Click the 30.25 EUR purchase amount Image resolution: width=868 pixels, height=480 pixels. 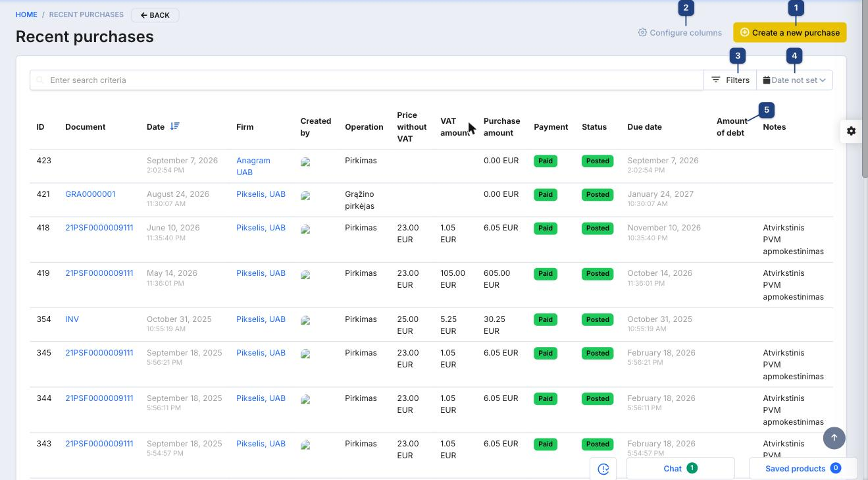494,325
